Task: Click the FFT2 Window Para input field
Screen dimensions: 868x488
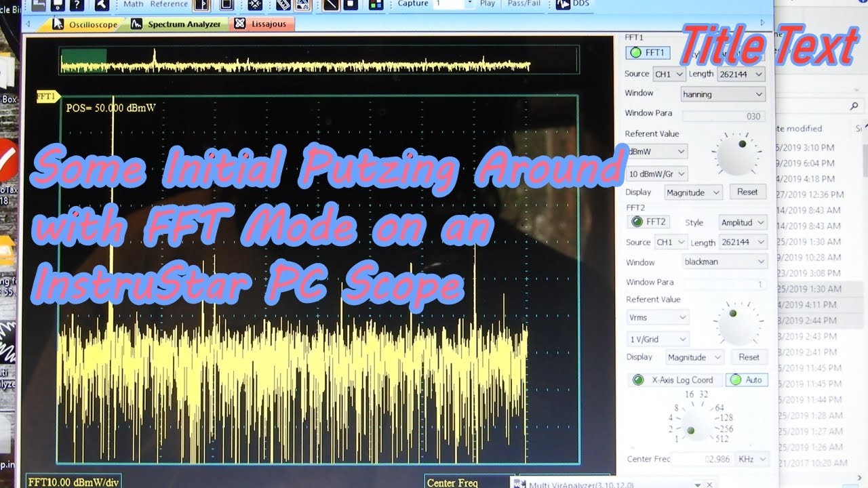Action: [724, 284]
